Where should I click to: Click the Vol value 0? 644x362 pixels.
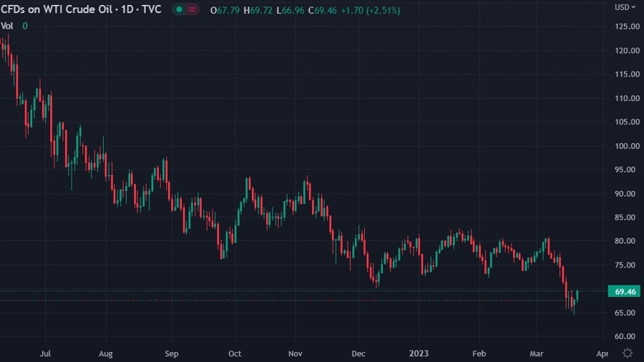pyautogui.click(x=25, y=26)
